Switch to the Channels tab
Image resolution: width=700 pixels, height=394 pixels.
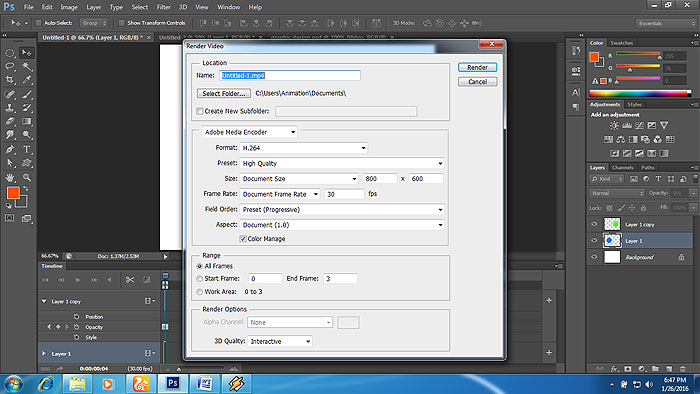(x=622, y=168)
